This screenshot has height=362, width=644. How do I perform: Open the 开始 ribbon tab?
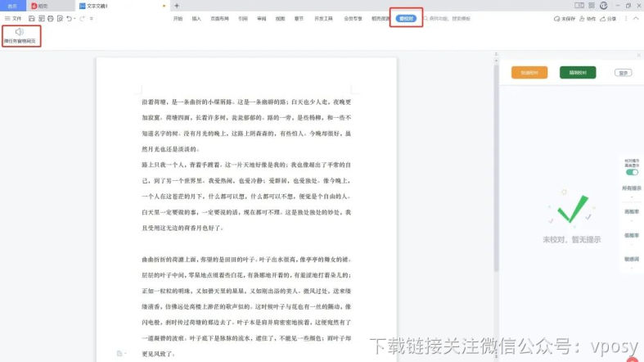tap(178, 19)
